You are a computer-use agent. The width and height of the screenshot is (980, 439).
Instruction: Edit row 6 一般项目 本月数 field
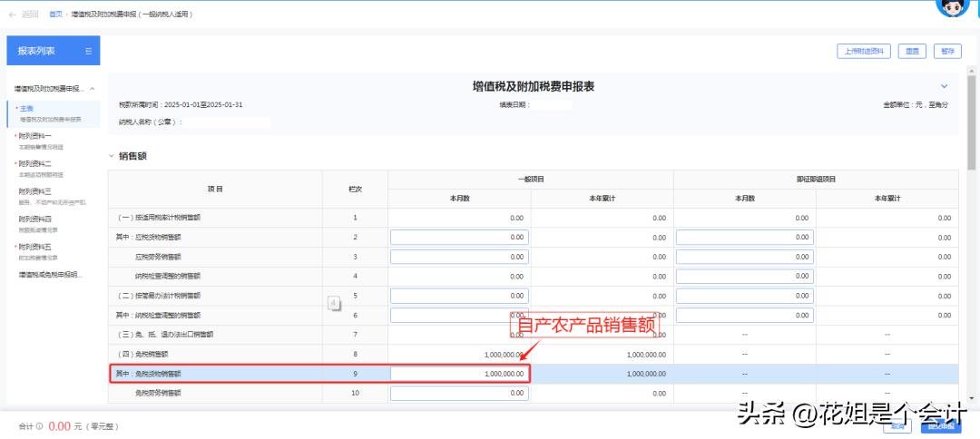click(459, 316)
